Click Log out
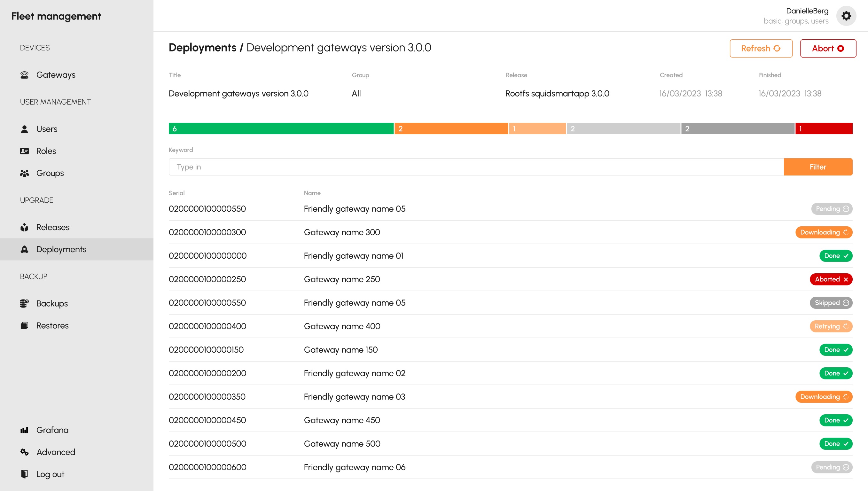 (x=50, y=474)
